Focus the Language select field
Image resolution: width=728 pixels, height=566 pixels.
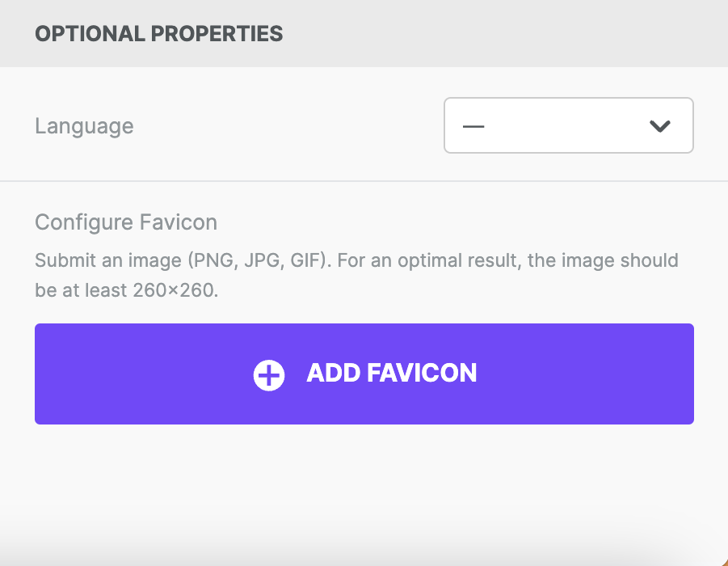point(569,125)
